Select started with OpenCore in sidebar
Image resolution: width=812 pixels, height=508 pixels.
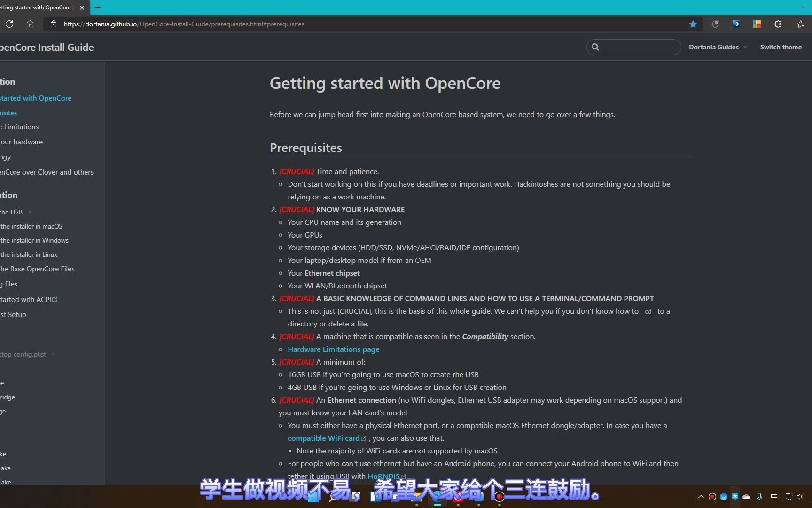(x=36, y=98)
